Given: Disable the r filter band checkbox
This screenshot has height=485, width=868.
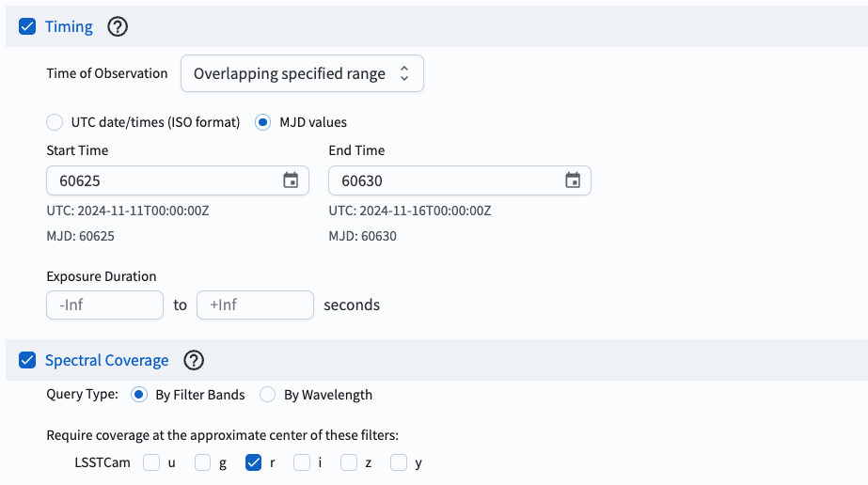Looking at the screenshot, I should coord(253,462).
